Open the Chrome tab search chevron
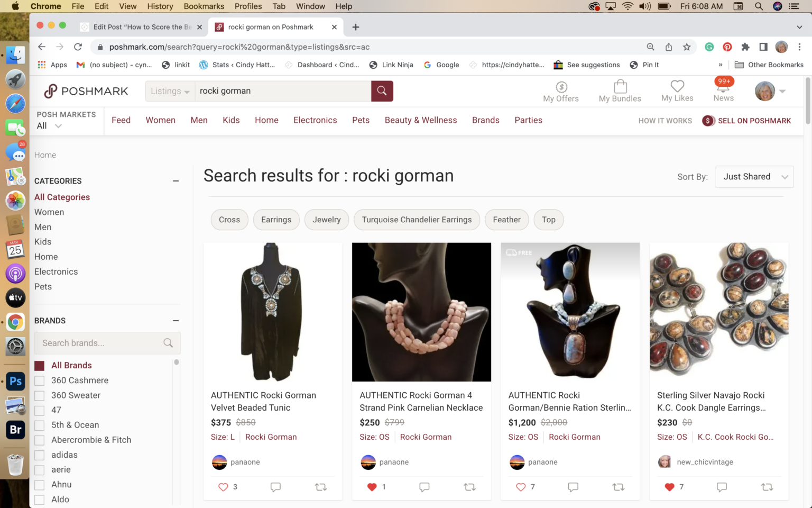This screenshot has height=508, width=812. (799, 27)
